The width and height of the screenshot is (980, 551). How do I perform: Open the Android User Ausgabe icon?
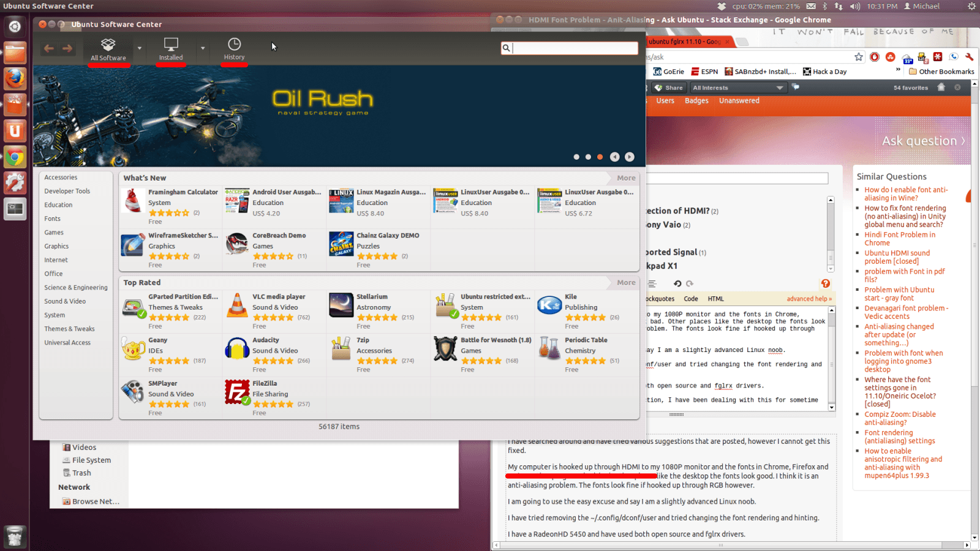(x=237, y=201)
